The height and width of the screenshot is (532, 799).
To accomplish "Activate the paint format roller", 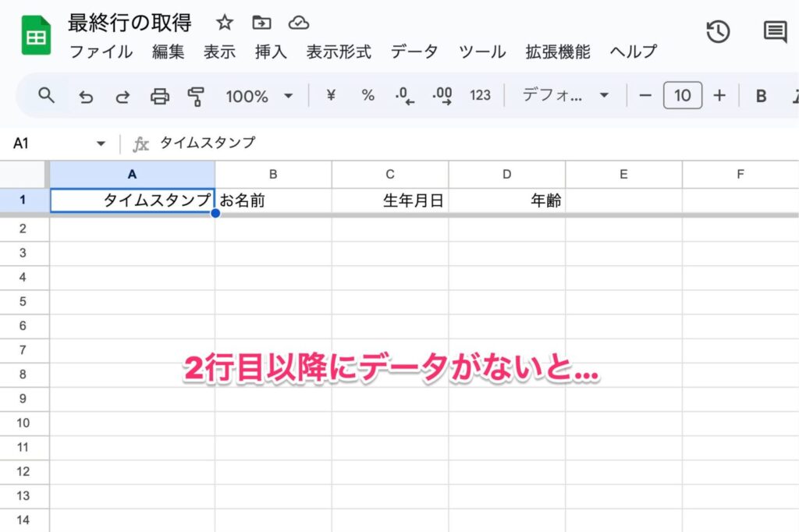I will pyautogui.click(x=196, y=96).
